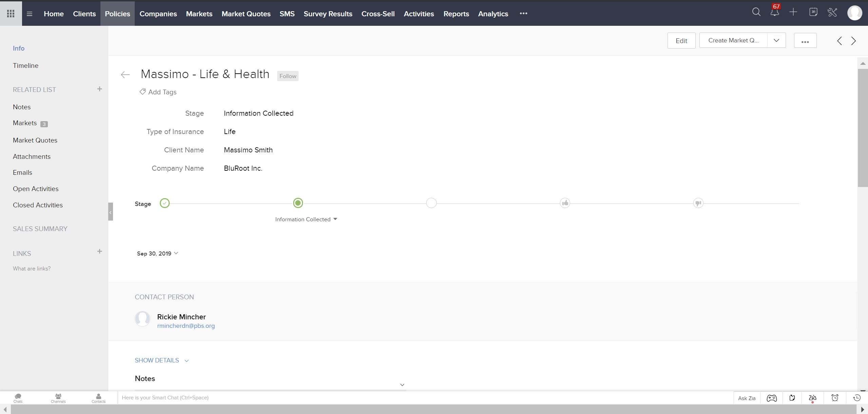Viewport: 868px width, 414px height.
Task: Select the thumbs-up won stage marker
Action: coord(565,203)
